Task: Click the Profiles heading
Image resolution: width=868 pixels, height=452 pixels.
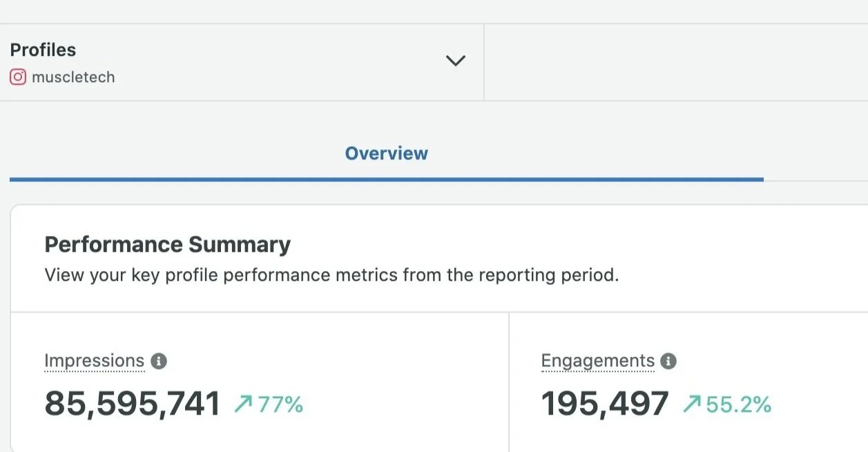Action: tap(43, 50)
